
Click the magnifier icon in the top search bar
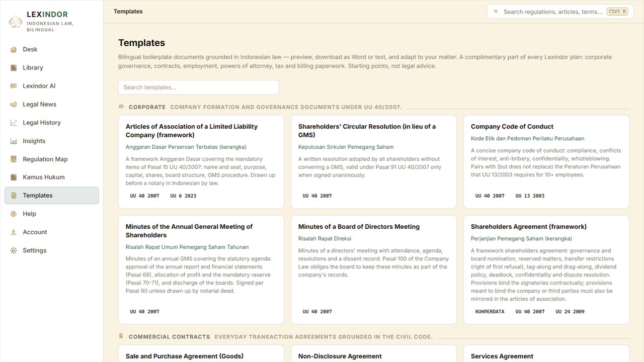[x=496, y=12]
